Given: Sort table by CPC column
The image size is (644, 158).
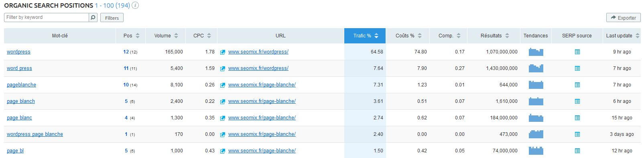Looking at the screenshot, I should 201,36.
